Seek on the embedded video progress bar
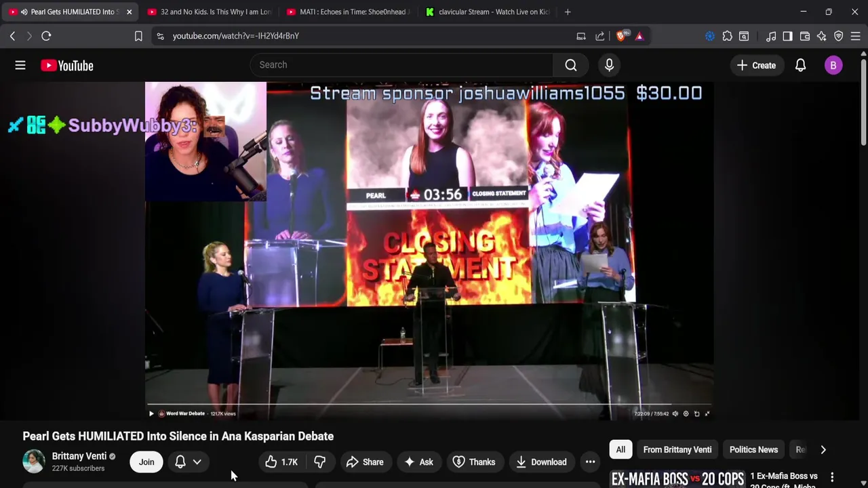The image size is (868, 488). [x=429, y=405]
